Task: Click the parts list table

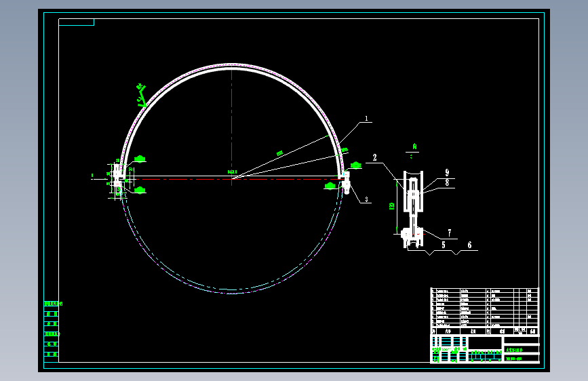Action: point(484,311)
